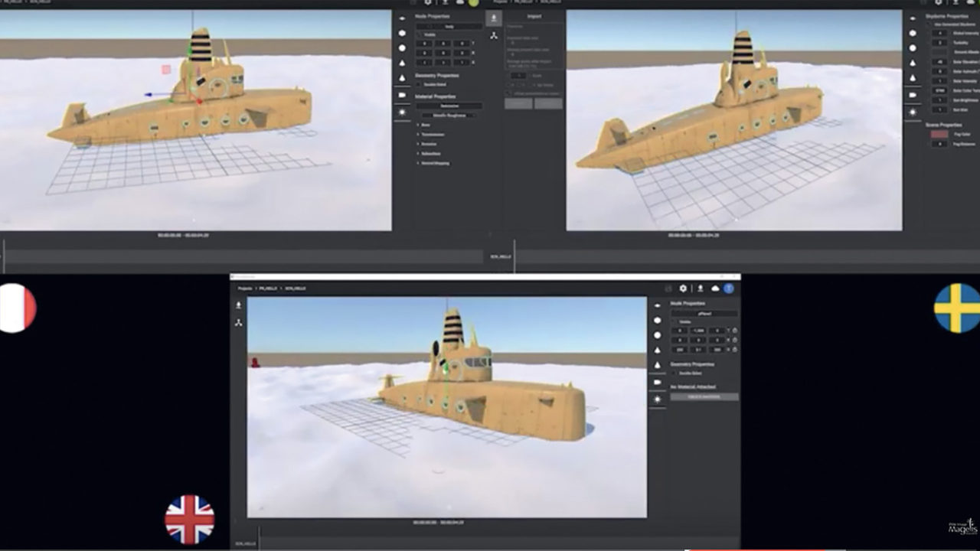Select the camera icon in the left sidebar

(401, 95)
